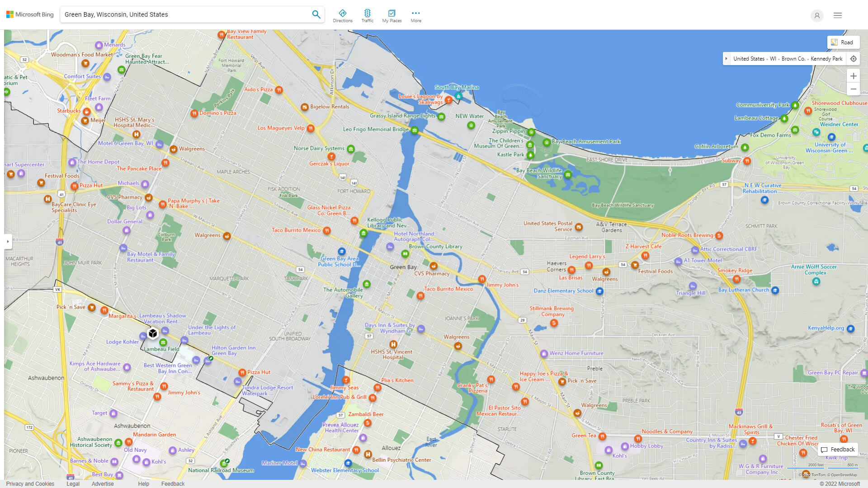
Task: Open the My Places panel
Action: pos(392,16)
